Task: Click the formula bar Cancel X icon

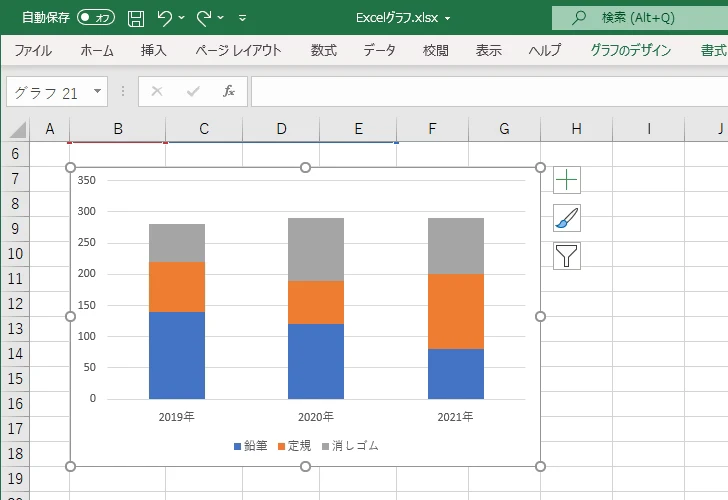Action: tap(157, 91)
